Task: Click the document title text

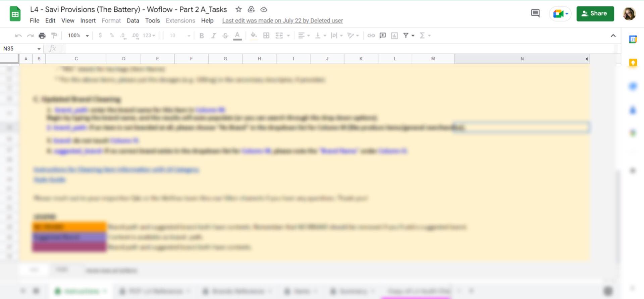Action: (128, 9)
